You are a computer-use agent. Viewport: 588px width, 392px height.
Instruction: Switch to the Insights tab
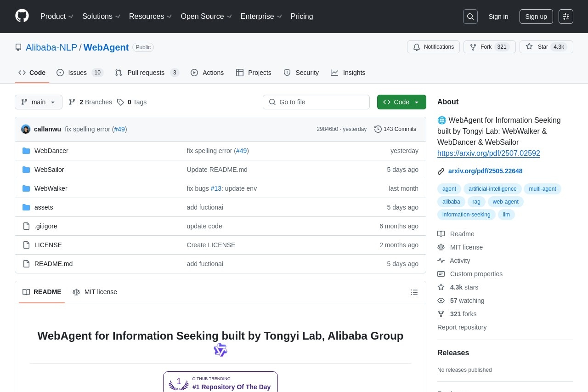tap(348, 73)
